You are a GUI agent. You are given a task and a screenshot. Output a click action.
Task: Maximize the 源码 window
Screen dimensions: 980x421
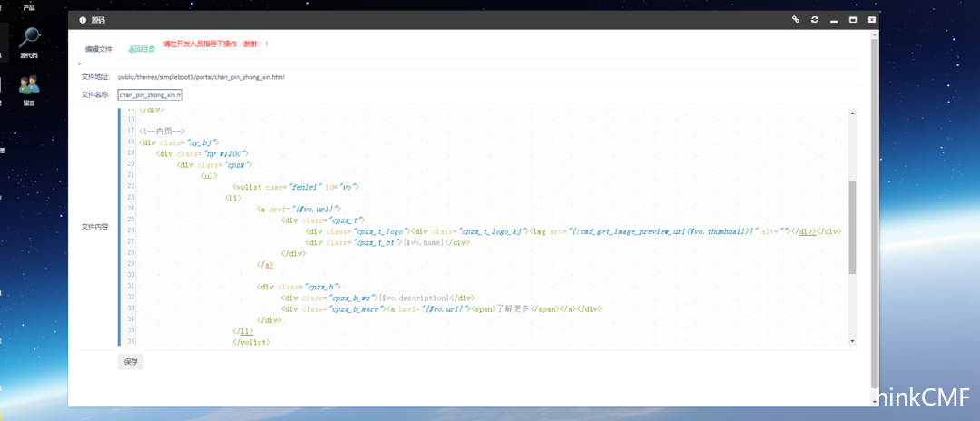(x=852, y=20)
